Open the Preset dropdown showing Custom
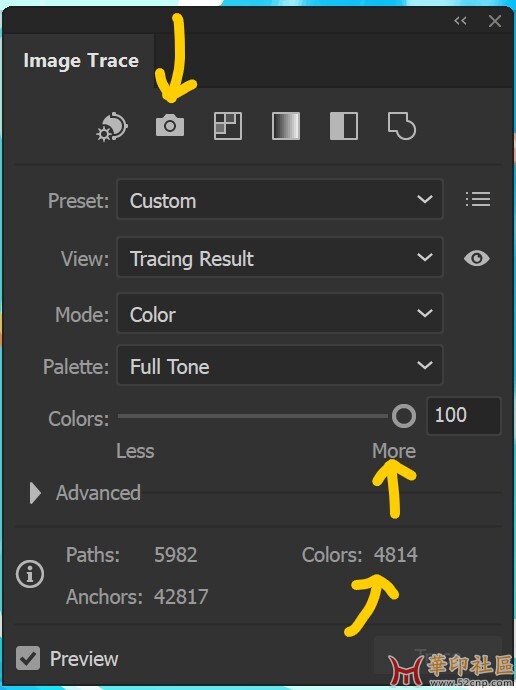The image size is (516, 690). [280, 199]
